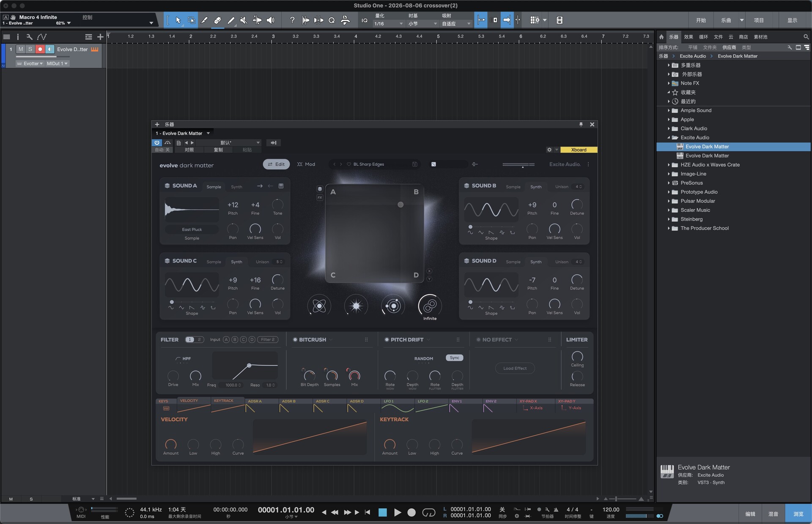
Task: Open Bitcrush effect type dropdown
Action: tap(331, 339)
